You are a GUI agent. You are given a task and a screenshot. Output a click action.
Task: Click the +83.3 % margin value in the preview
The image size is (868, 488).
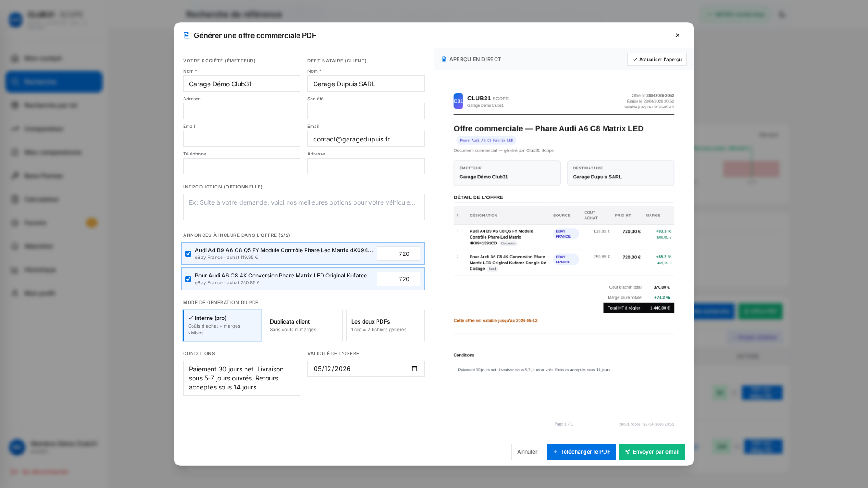point(664,231)
